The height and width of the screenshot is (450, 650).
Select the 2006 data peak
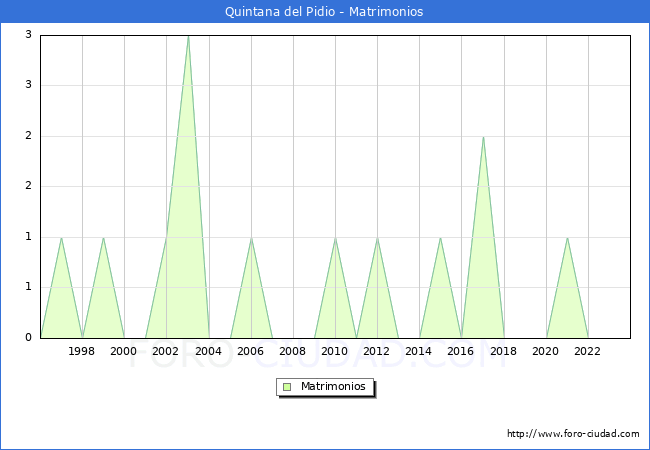point(251,238)
